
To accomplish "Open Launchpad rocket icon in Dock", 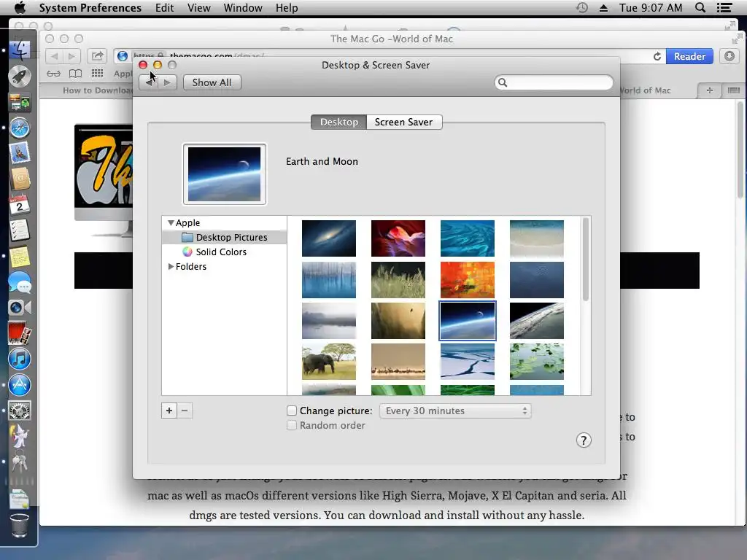I will (20, 76).
